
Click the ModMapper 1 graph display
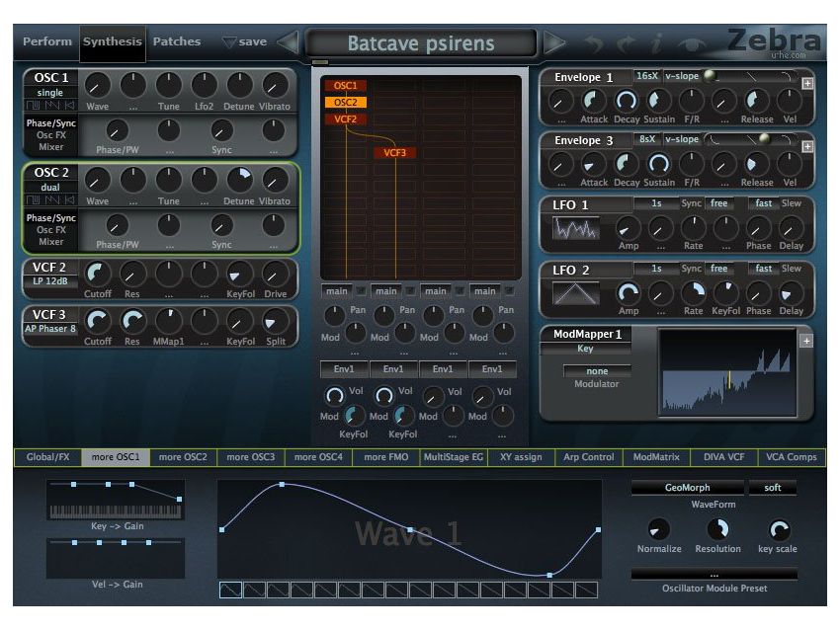[x=727, y=372]
